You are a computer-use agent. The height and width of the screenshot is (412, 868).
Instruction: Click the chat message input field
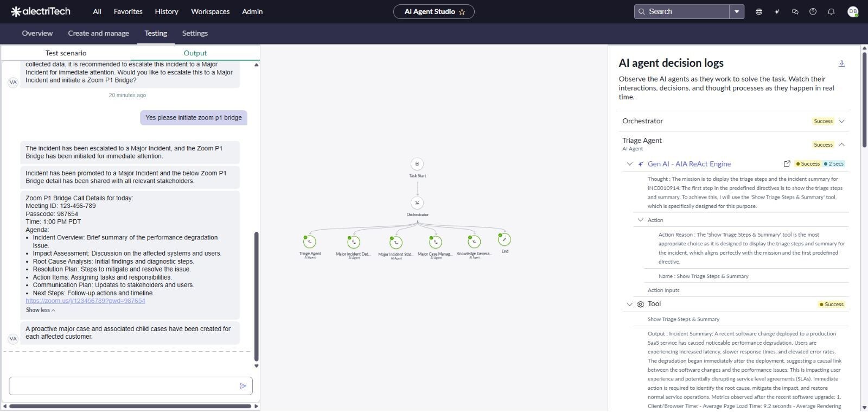(x=122, y=386)
